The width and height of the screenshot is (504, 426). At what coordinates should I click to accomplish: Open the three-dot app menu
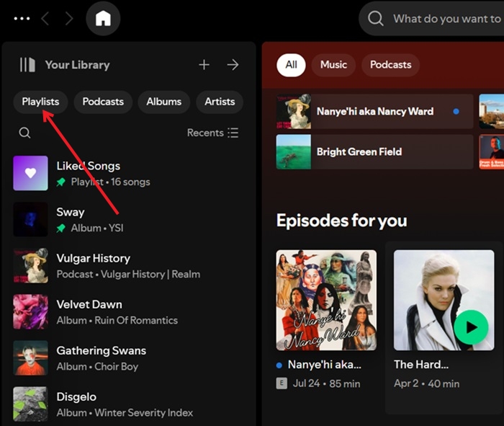pyautogui.click(x=22, y=19)
